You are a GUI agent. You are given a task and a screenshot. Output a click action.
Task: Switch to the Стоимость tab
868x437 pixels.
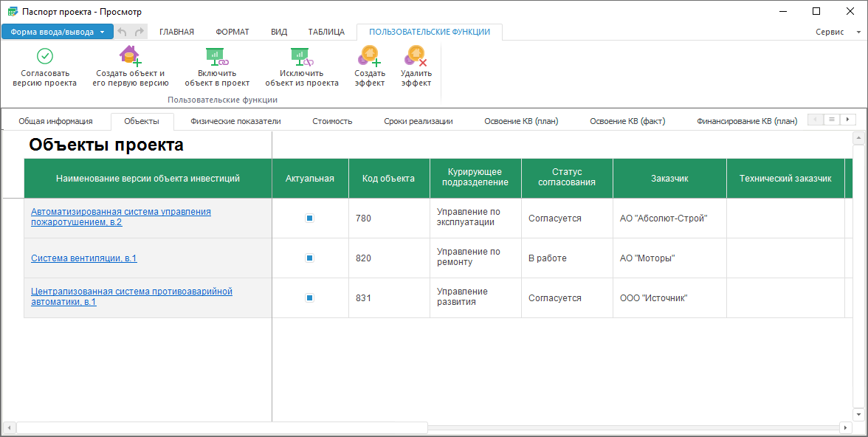tap(332, 122)
